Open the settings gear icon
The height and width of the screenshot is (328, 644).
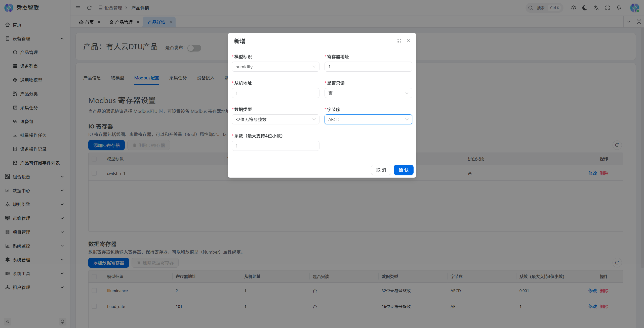pos(573,8)
